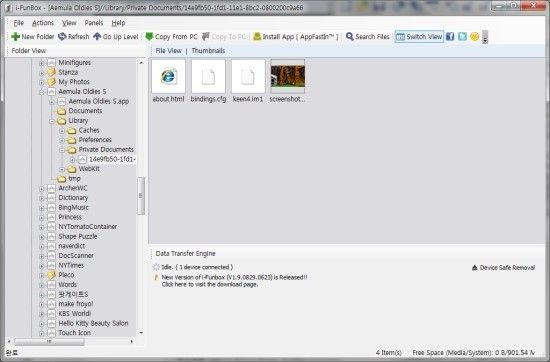Click the Princess app icon in tree

click(52, 217)
